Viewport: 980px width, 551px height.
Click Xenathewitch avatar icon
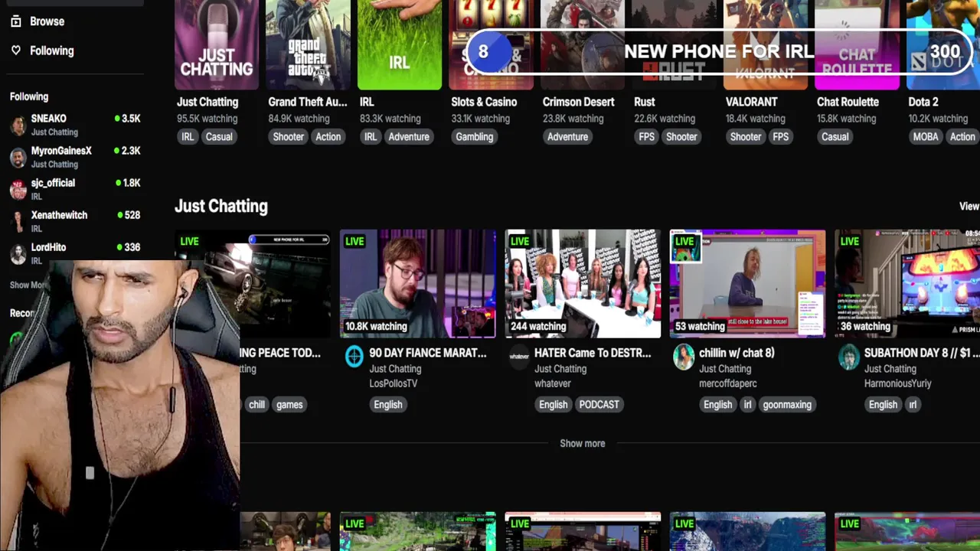click(18, 222)
